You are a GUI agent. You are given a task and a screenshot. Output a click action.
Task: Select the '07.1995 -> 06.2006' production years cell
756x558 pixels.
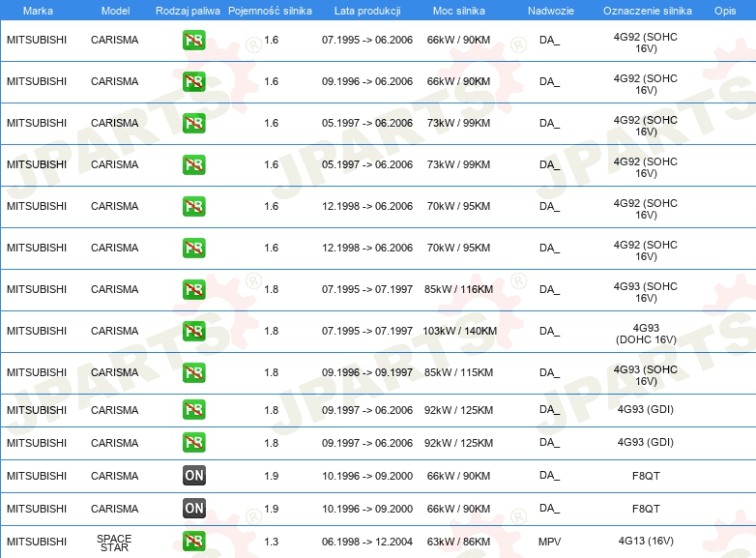(x=367, y=40)
